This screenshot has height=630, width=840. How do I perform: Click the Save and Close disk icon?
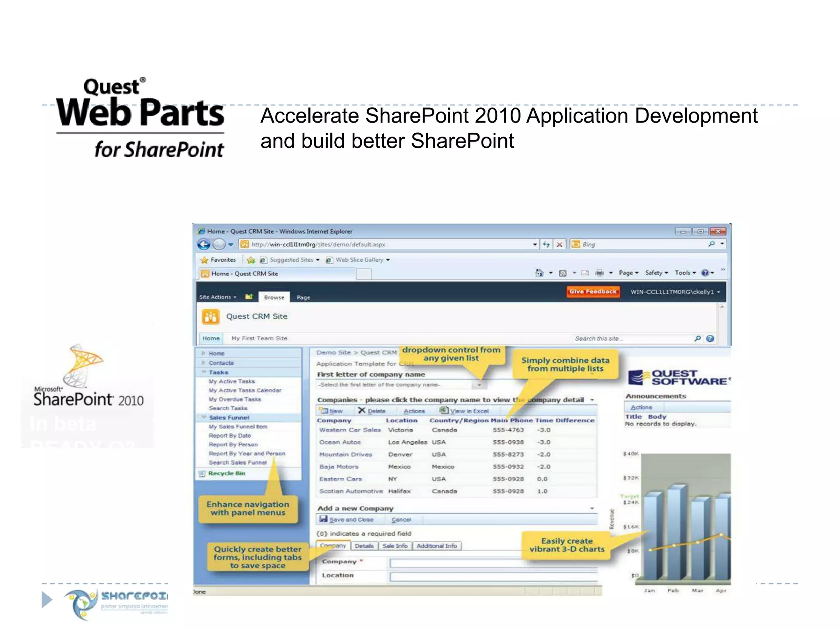324,519
